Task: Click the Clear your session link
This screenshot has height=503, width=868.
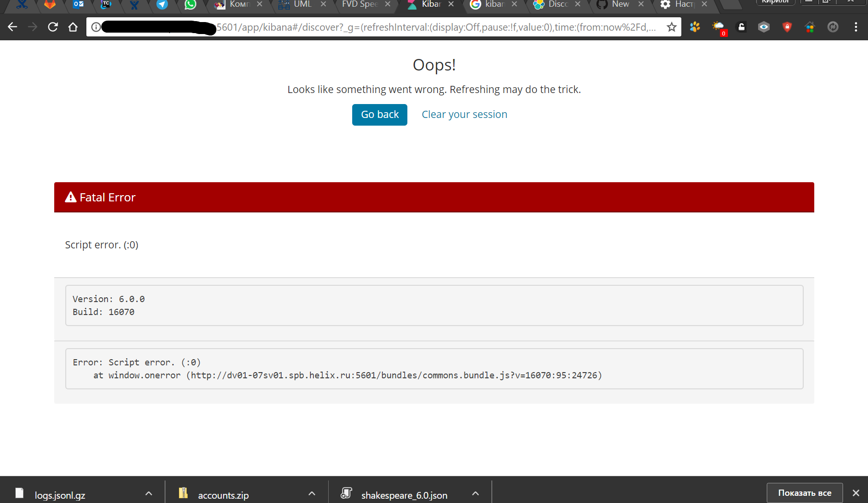Action: click(464, 115)
